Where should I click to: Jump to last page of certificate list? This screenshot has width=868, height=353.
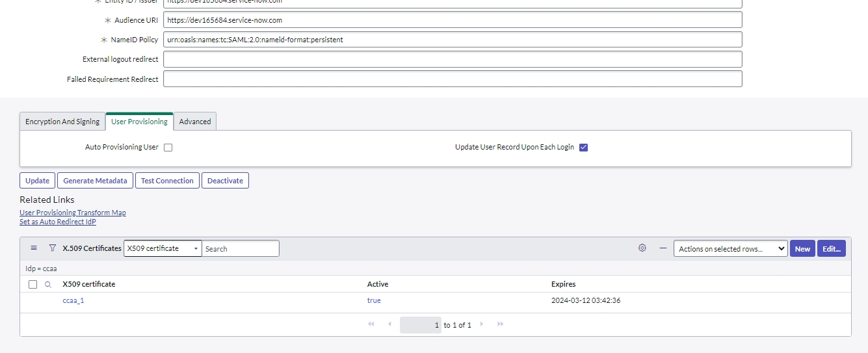point(500,324)
